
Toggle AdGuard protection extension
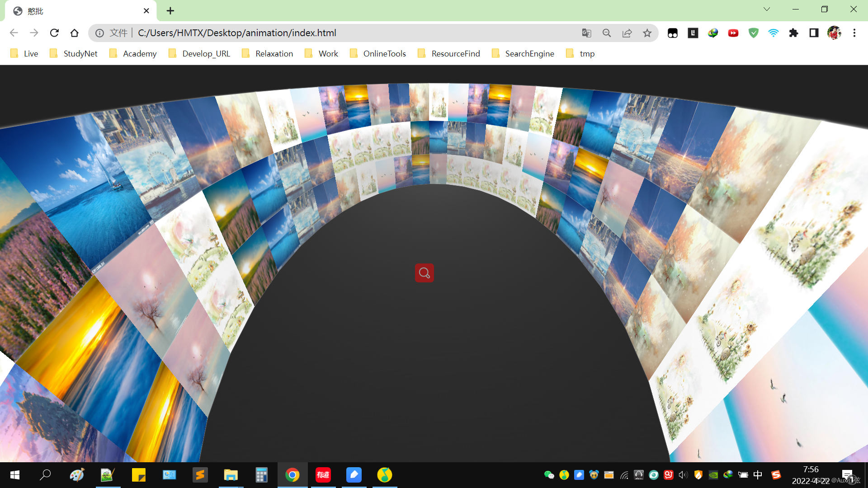[x=753, y=33]
